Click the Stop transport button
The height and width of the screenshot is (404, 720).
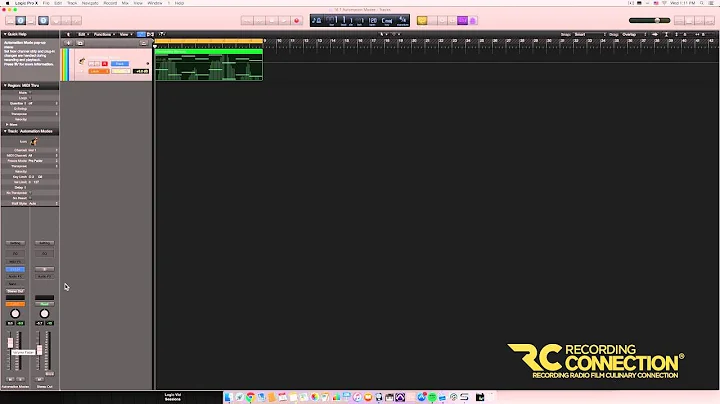(272, 21)
